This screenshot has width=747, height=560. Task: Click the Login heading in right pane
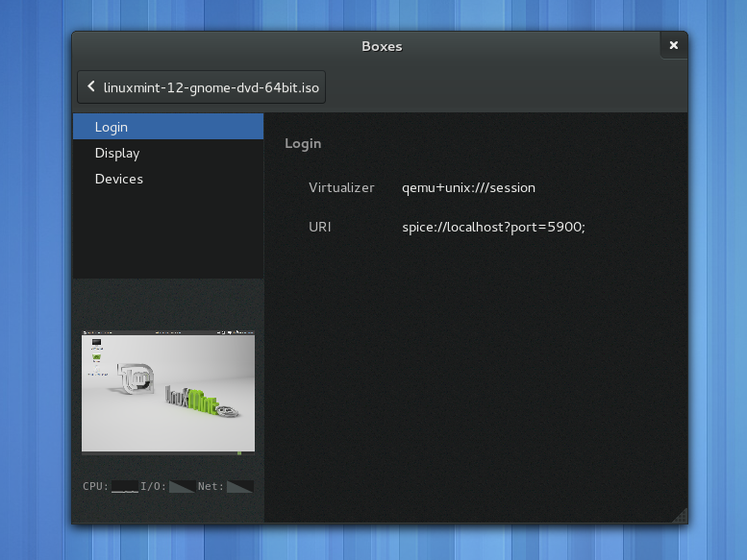[303, 144]
